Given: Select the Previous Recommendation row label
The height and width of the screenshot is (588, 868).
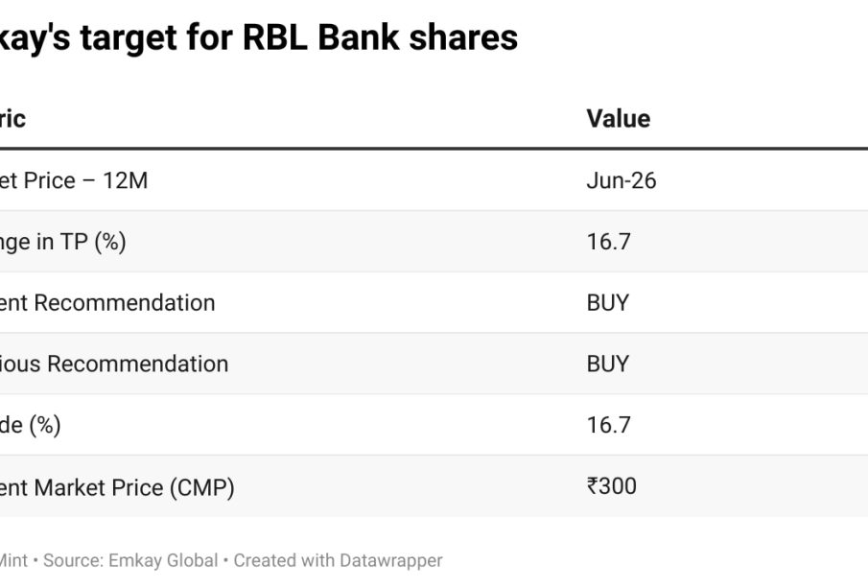Looking at the screenshot, I should click(114, 365).
